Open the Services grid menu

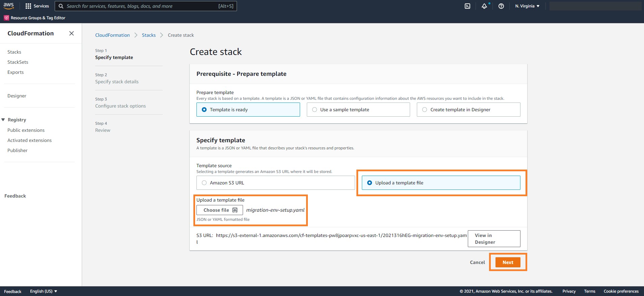[37, 6]
